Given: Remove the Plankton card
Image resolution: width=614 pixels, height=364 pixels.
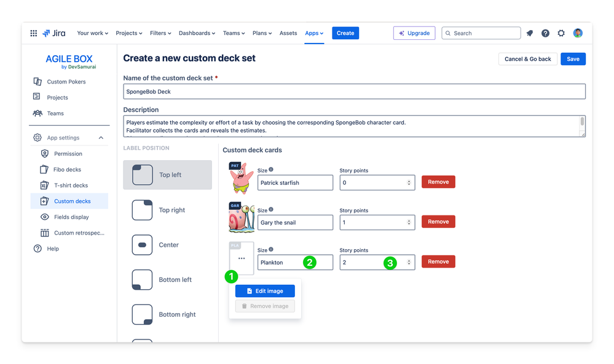Looking at the screenshot, I should [438, 261].
